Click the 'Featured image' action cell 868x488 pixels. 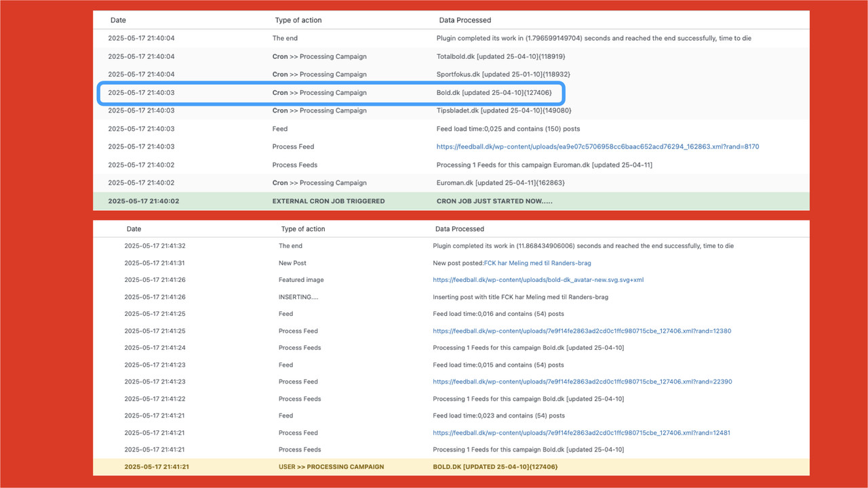point(301,280)
